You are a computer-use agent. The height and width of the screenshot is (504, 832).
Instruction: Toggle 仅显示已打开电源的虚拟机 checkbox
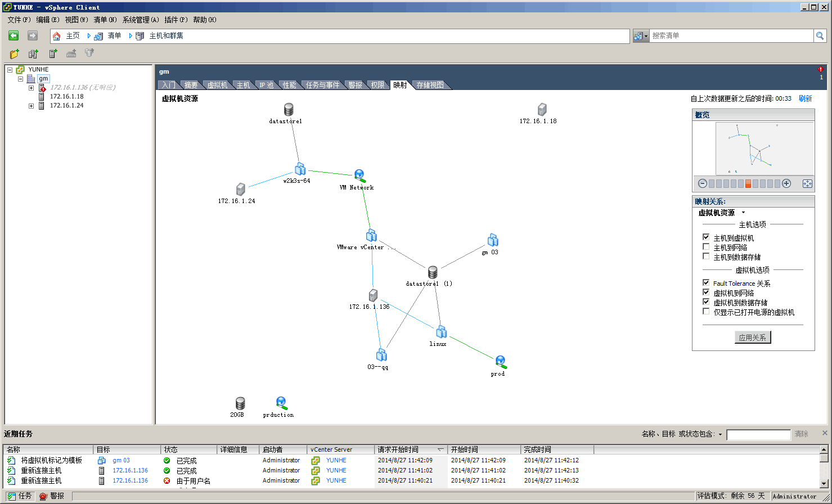click(706, 312)
